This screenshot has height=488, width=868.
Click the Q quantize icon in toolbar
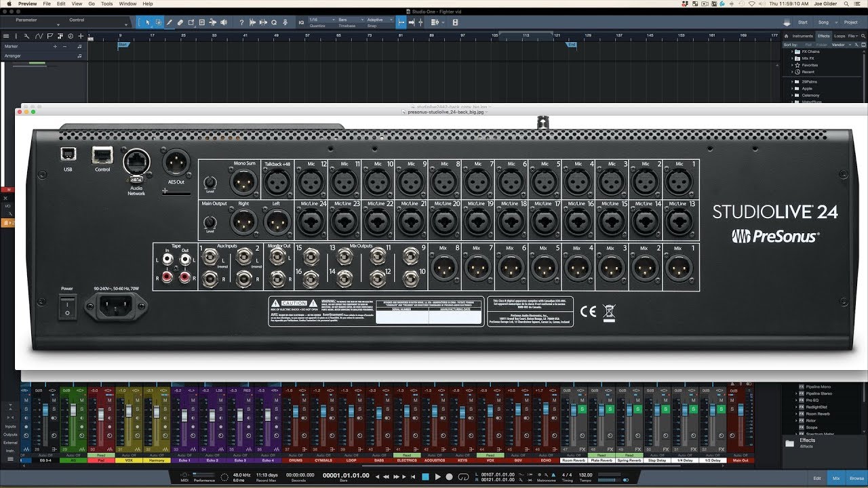[x=274, y=22]
